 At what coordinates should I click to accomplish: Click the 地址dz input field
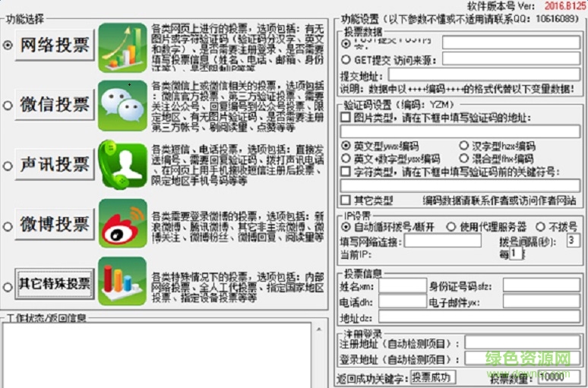point(479,317)
